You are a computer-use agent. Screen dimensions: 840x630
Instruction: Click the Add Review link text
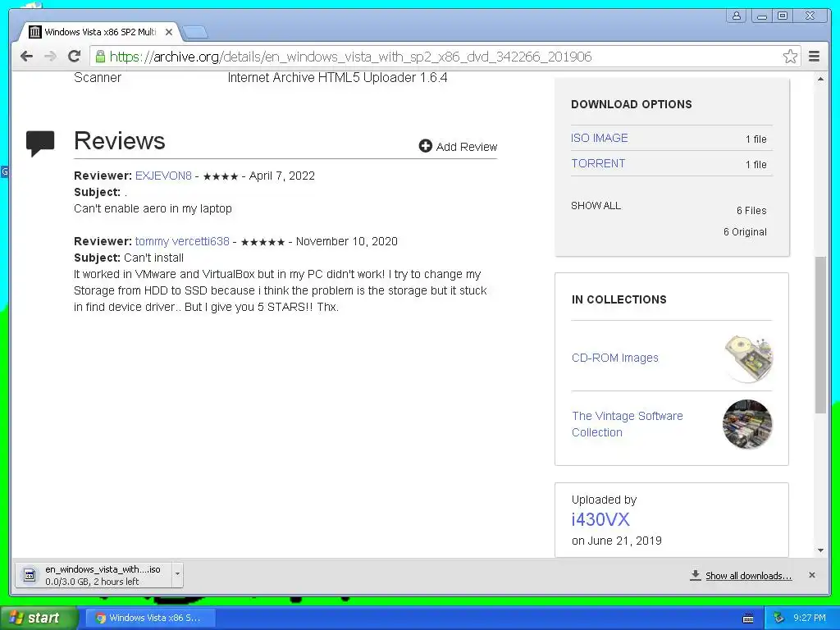(467, 147)
